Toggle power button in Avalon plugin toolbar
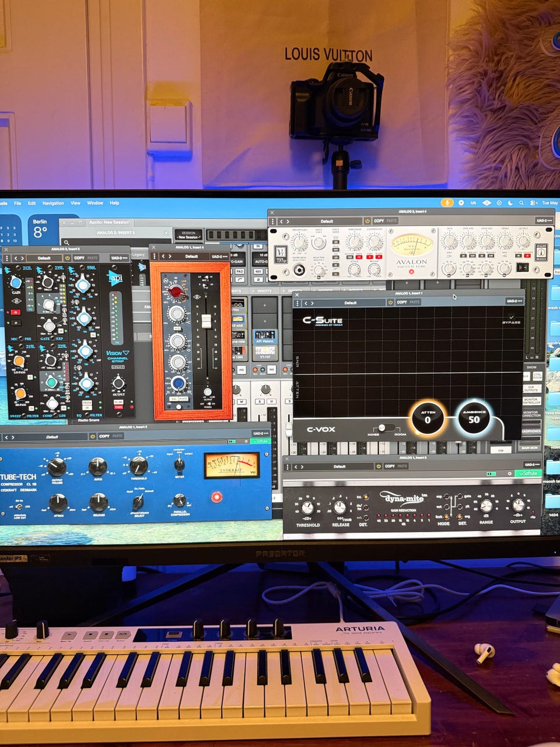The image size is (560, 747). (x=367, y=221)
